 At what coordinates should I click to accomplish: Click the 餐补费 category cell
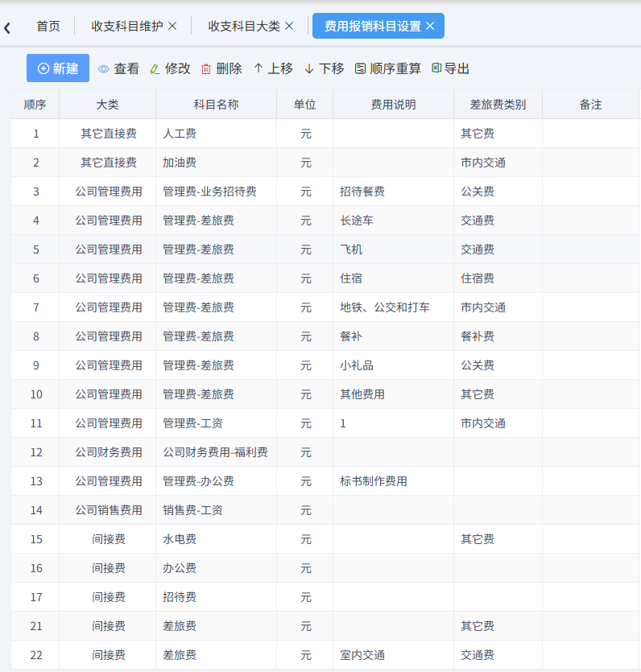(498, 336)
